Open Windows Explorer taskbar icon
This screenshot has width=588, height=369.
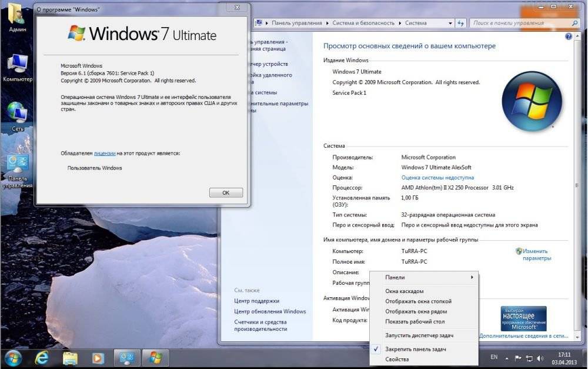coord(70,358)
